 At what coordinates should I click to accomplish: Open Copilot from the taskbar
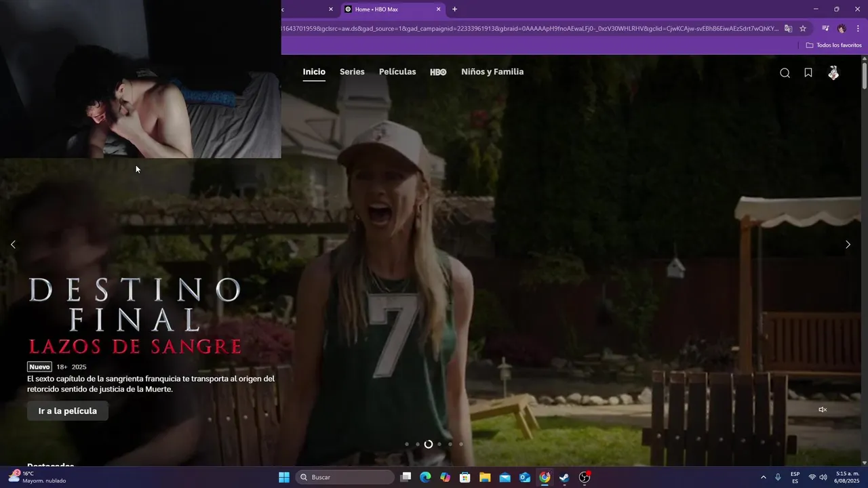[x=445, y=477]
